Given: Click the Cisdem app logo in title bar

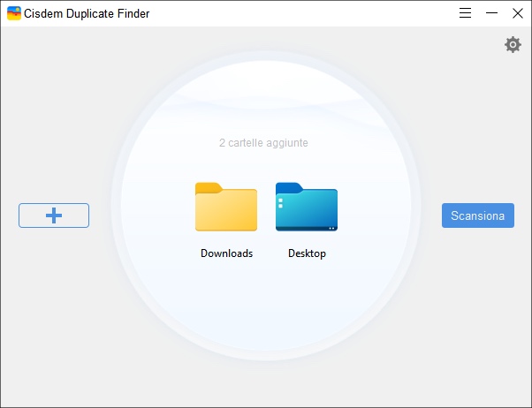Looking at the screenshot, I should coord(14,13).
